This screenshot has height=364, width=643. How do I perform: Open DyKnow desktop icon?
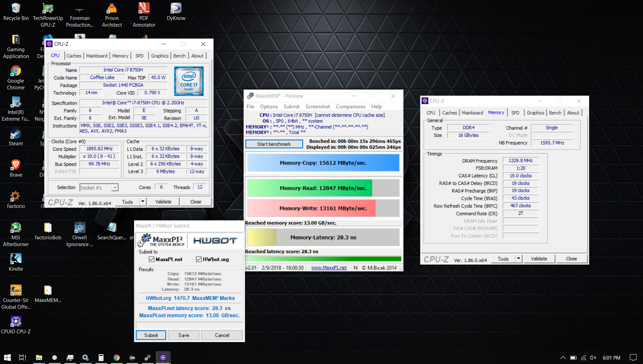pyautogui.click(x=176, y=12)
